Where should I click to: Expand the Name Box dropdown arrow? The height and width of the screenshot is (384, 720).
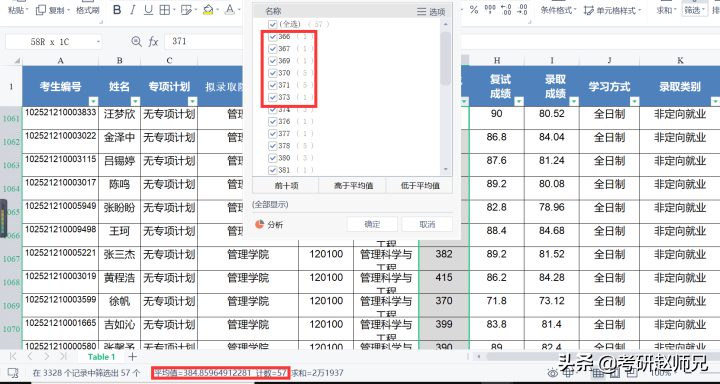pos(98,42)
